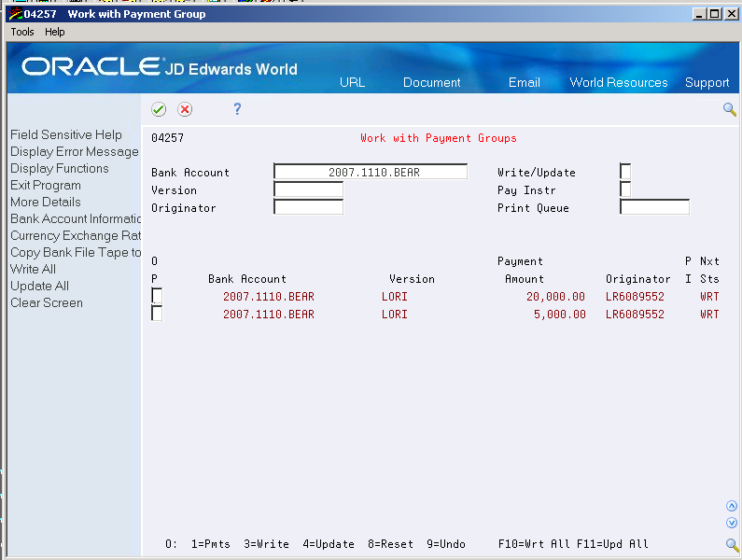Select Display Error Message
742x560 pixels.
tap(75, 152)
